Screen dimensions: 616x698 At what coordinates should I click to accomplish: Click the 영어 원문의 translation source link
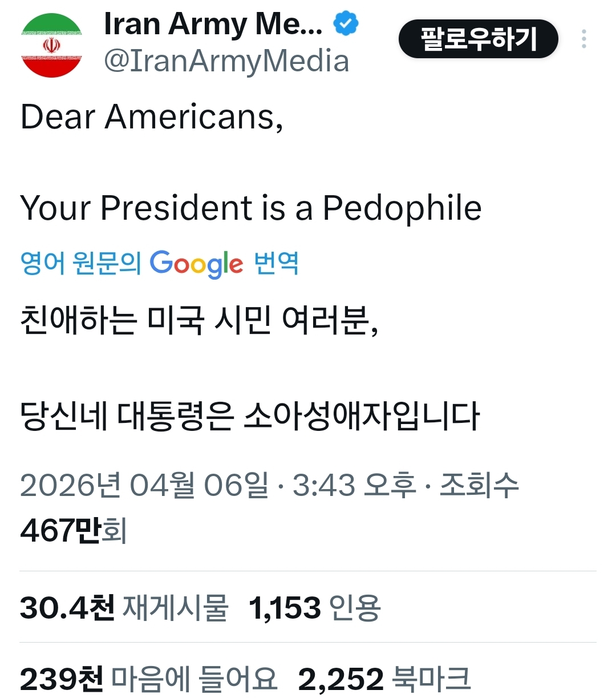point(80,264)
